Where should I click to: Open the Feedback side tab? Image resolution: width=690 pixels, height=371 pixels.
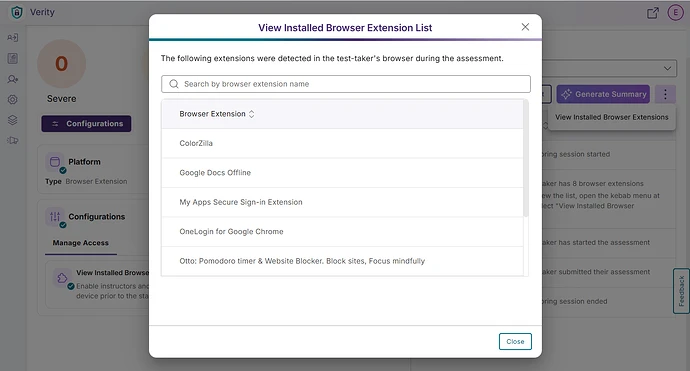(x=681, y=291)
